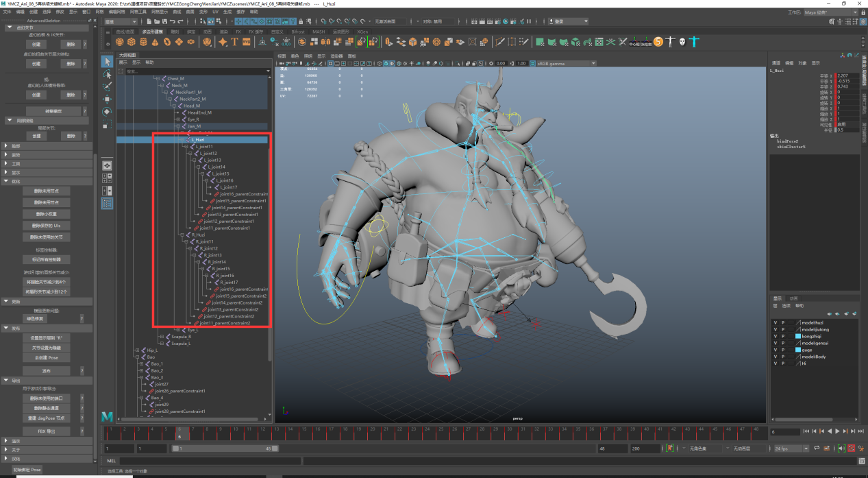868x478 pixels.
Task: Click the cyan color swatch of the quge layer
Action: [798, 350]
